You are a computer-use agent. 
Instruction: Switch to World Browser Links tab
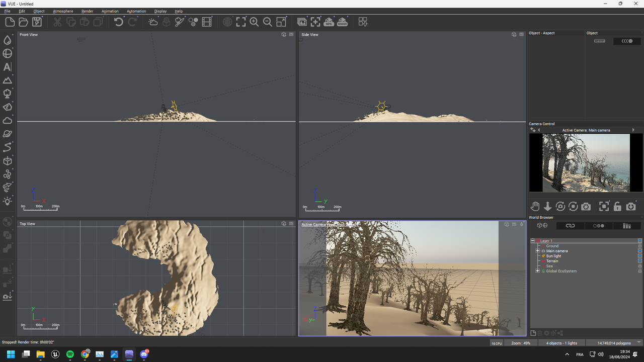(x=570, y=226)
